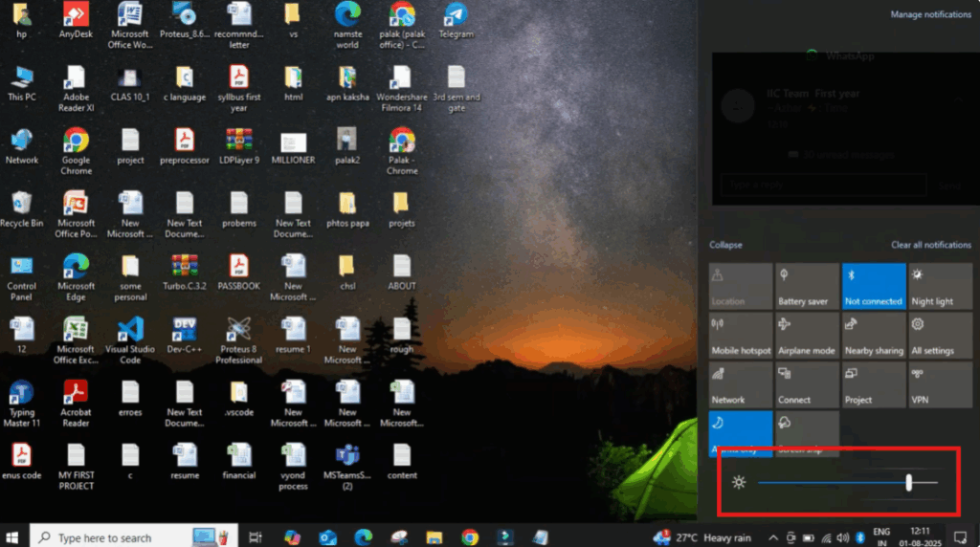980x547 pixels.
Task: Toggle Nearby sharing tile
Action: tap(874, 336)
